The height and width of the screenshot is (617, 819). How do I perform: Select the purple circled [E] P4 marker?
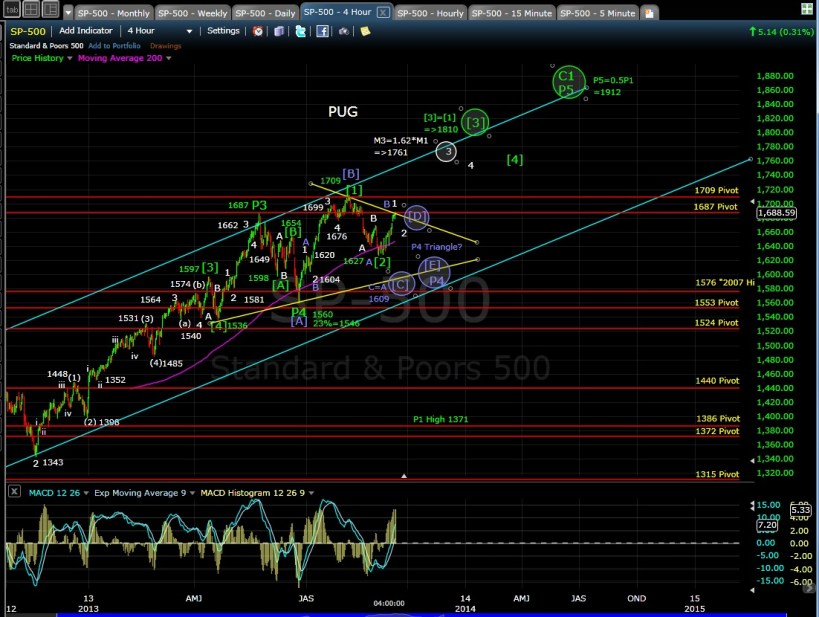[x=434, y=273]
